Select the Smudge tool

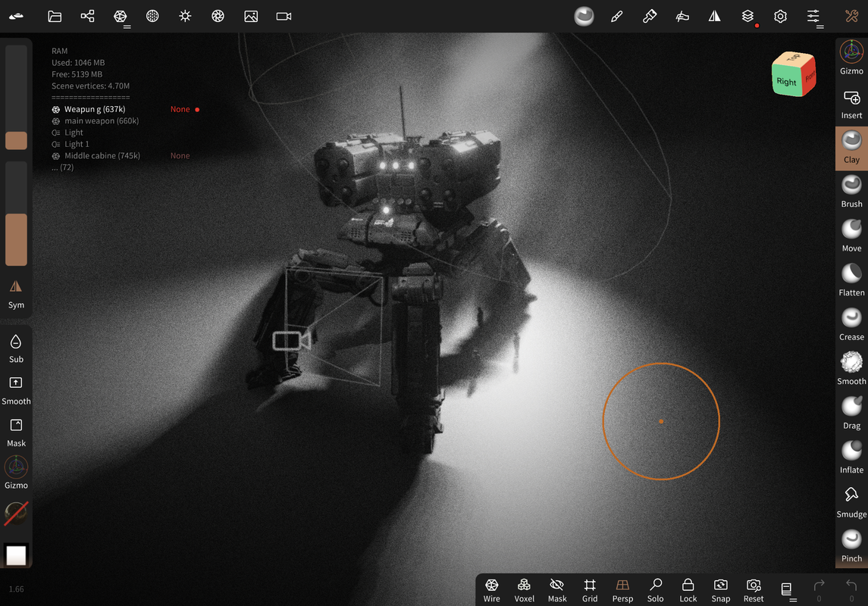click(851, 502)
